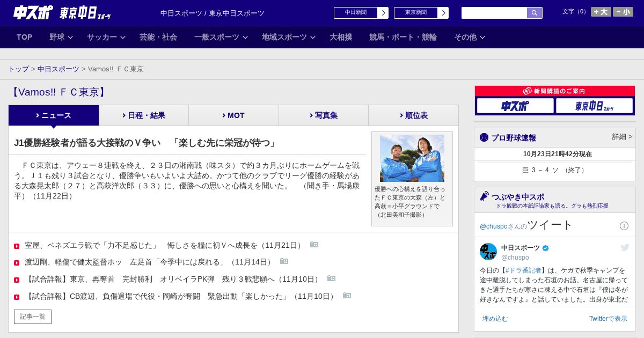Image resolution: width=644 pixels, height=338 pixels.
Task: Expand the 野球 navigation dropdown
Action: tap(61, 37)
